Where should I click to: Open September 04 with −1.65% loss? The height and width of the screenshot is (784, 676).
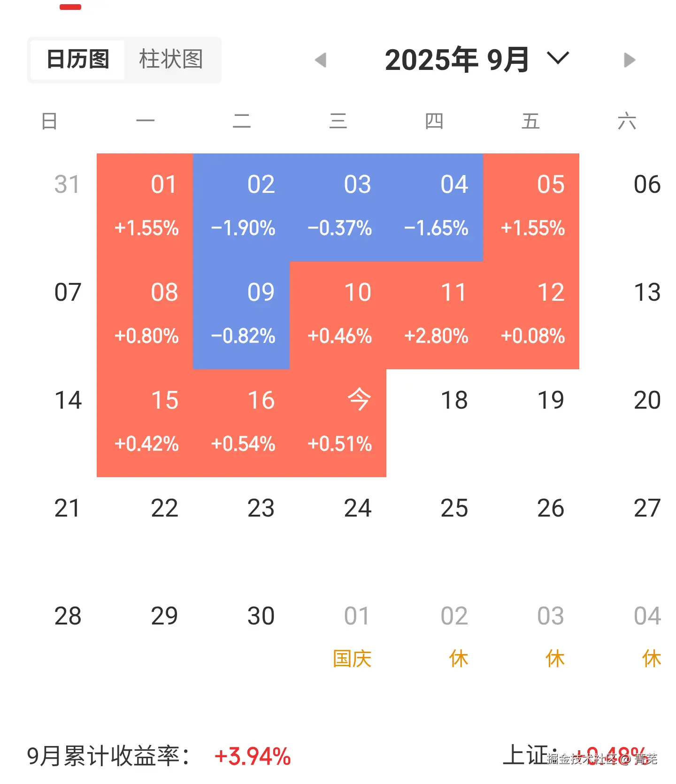point(435,207)
